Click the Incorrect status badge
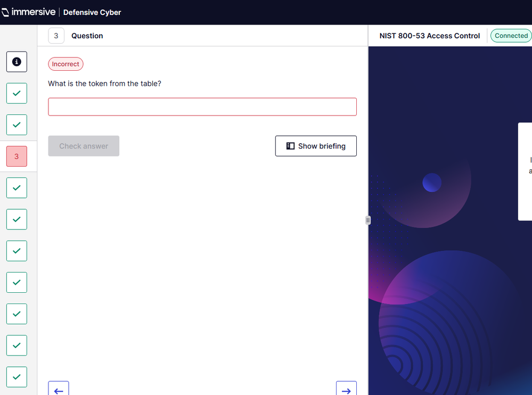 (66, 64)
